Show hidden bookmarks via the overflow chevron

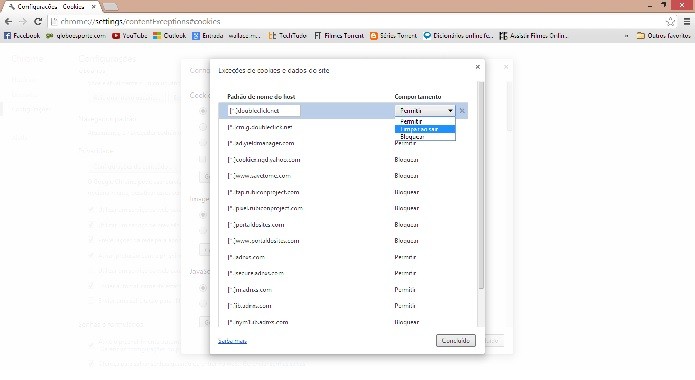click(626, 35)
